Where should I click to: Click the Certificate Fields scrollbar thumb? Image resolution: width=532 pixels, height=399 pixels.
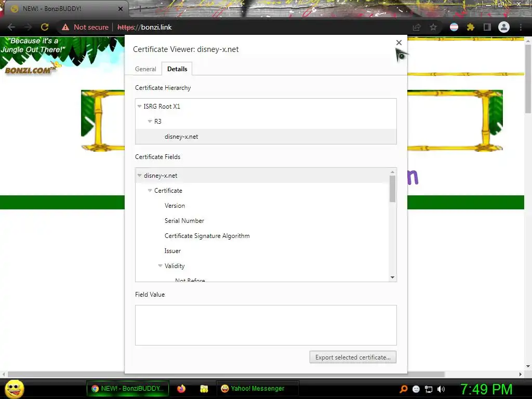[x=393, y=189]
